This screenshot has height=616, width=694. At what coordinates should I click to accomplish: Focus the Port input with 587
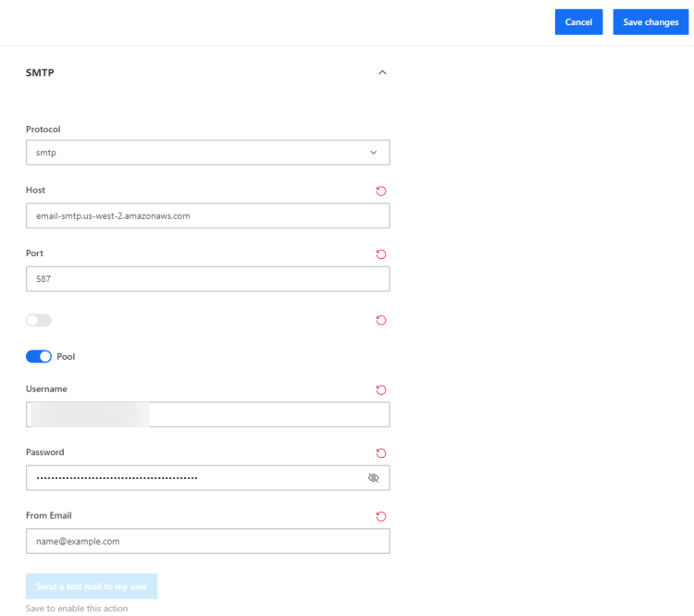point(208,279)
